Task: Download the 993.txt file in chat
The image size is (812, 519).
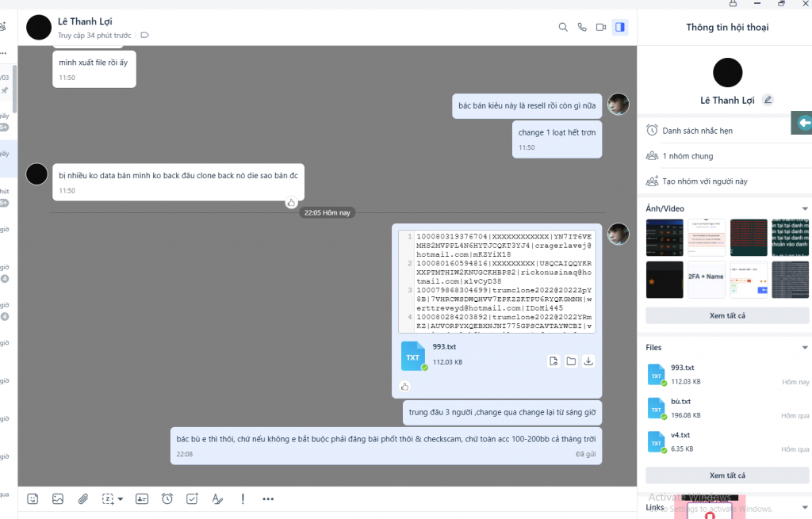Action: [588, 361]
